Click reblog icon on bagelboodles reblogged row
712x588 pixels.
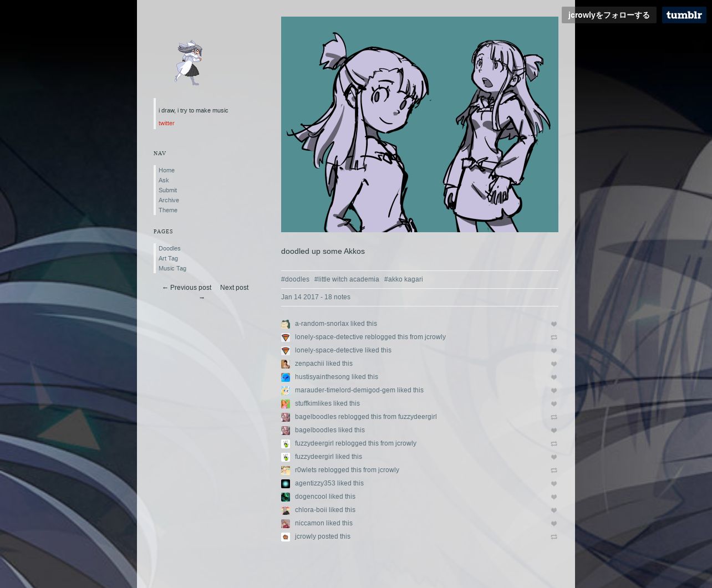click(x=553, y=417)
